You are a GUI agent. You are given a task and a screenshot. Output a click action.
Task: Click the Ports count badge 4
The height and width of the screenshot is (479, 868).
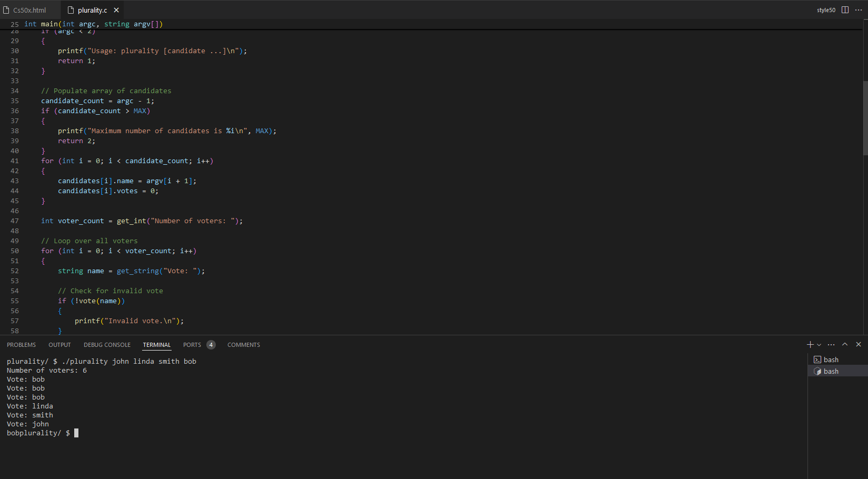[211, 345]
